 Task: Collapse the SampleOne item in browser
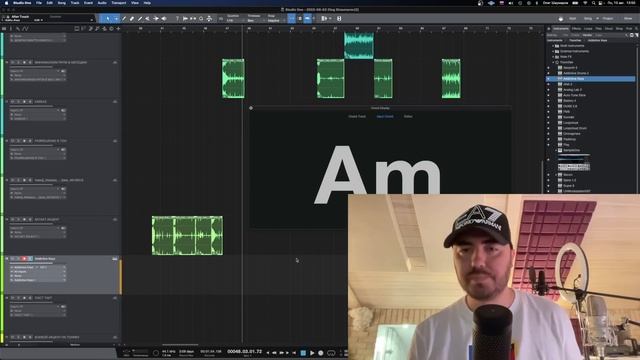pyautogui.click(x=556, y=150)
